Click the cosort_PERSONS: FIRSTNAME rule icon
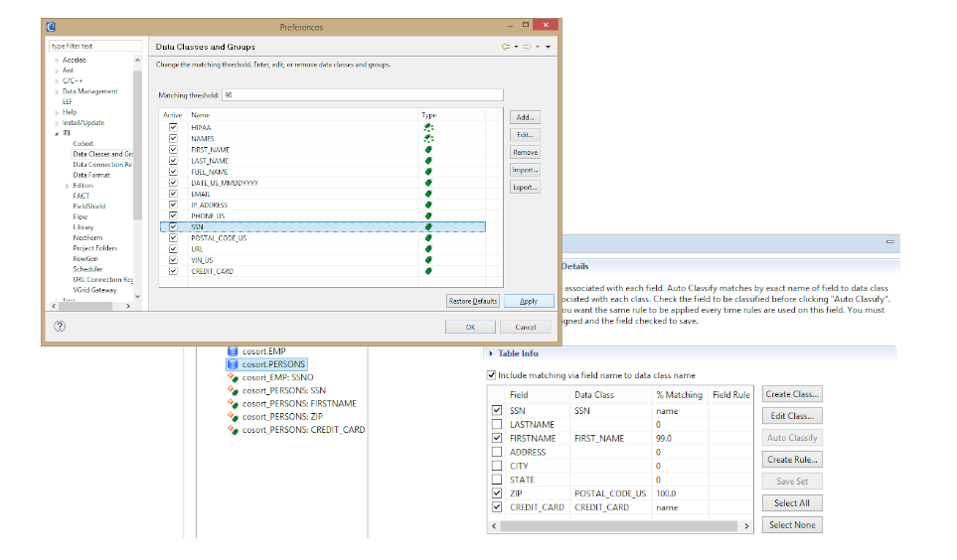957x560 pixels. tap(233, 404)
